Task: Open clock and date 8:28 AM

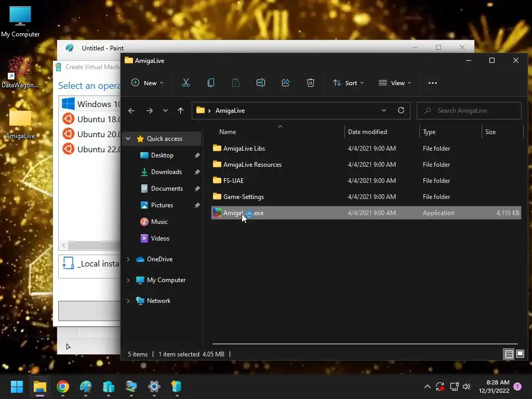Action: [x=494, y=387]
